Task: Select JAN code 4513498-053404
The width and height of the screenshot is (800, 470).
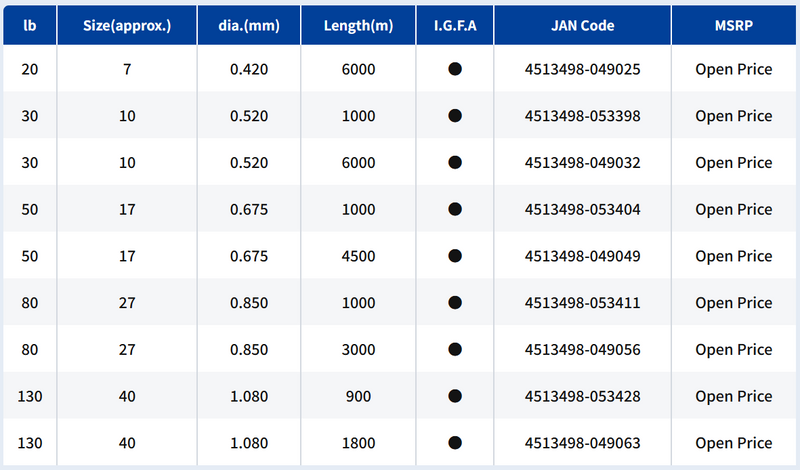Action: pos(583,209)
